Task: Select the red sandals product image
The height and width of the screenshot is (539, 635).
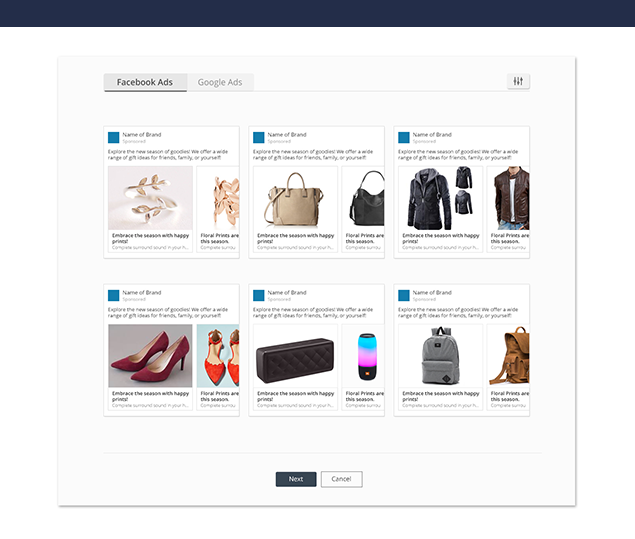Action: (218, 356)
